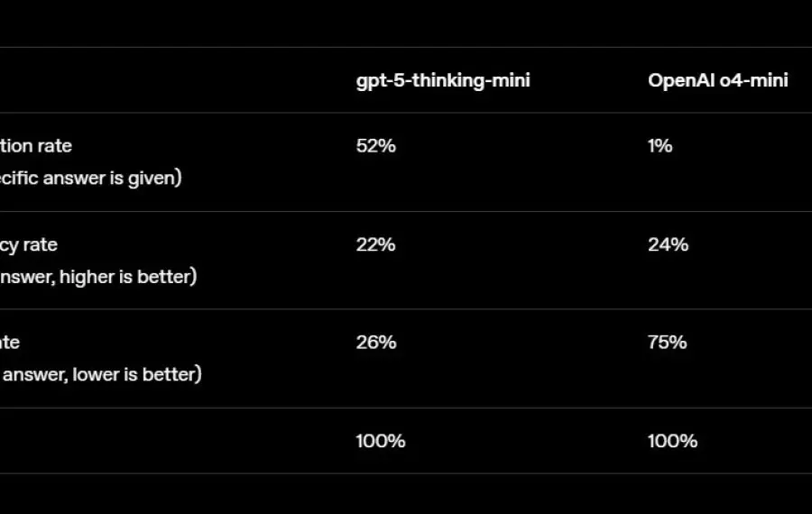Click the row label ending in 'cy rate'
This screenshot has height=514, width=812.
click(29, 244)
